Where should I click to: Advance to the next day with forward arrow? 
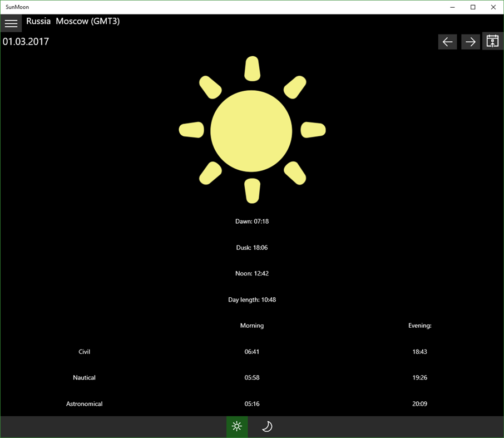(470, 41)
